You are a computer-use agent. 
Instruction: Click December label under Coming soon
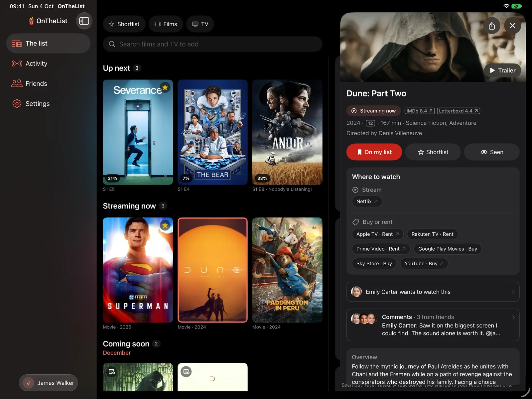click(117, 353)
